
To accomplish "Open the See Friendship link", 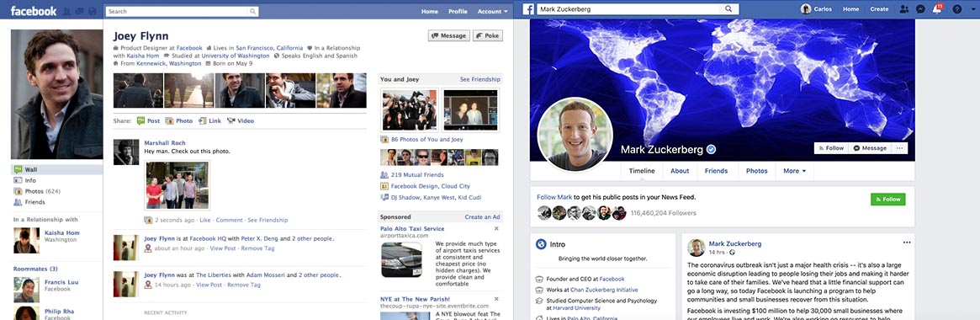I will pyautogui.click(x=480, y=79).
